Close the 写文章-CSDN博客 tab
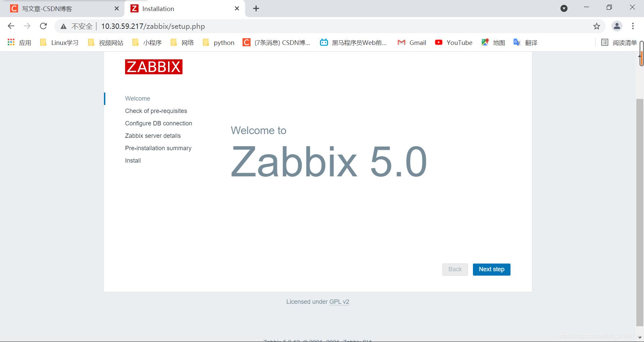This screenshot has height=342, width=644. pyautogui.click(x=117, y=9)
